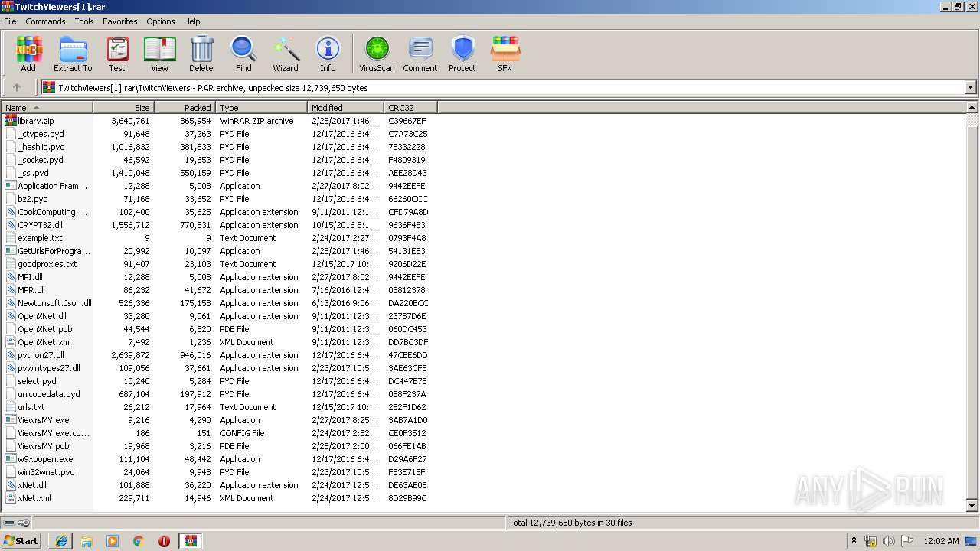Click the SFX toolbar icon
The image size is (980, 551).
[505, 54]
